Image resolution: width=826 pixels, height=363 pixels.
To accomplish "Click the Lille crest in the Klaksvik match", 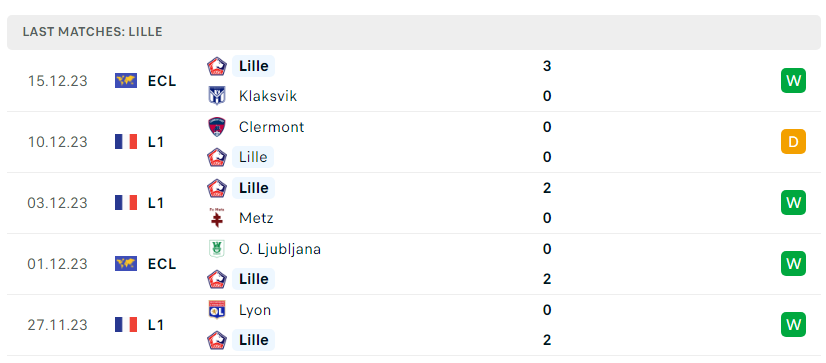I will [x=217, y=66].
